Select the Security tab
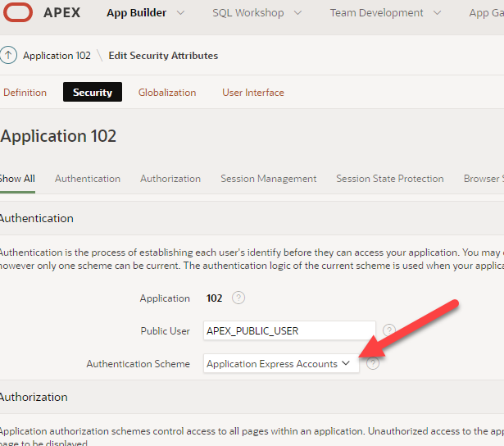 coord(93,92)
